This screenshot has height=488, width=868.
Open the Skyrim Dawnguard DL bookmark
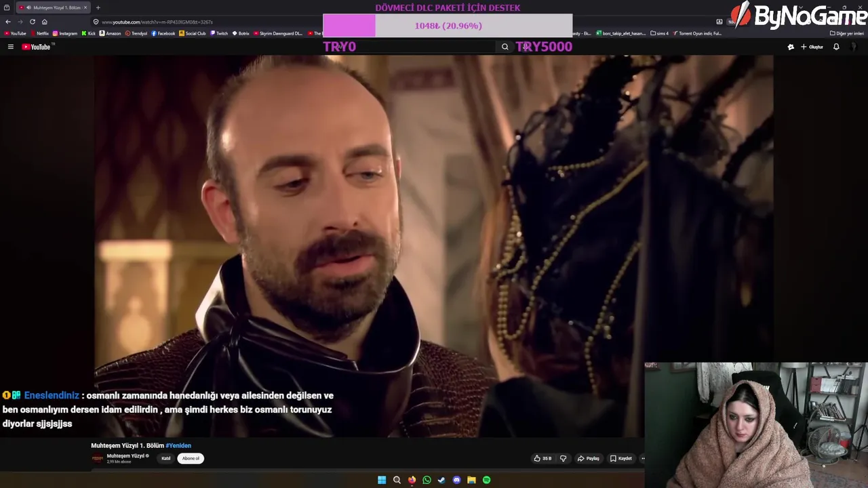[x=279, y=33]
